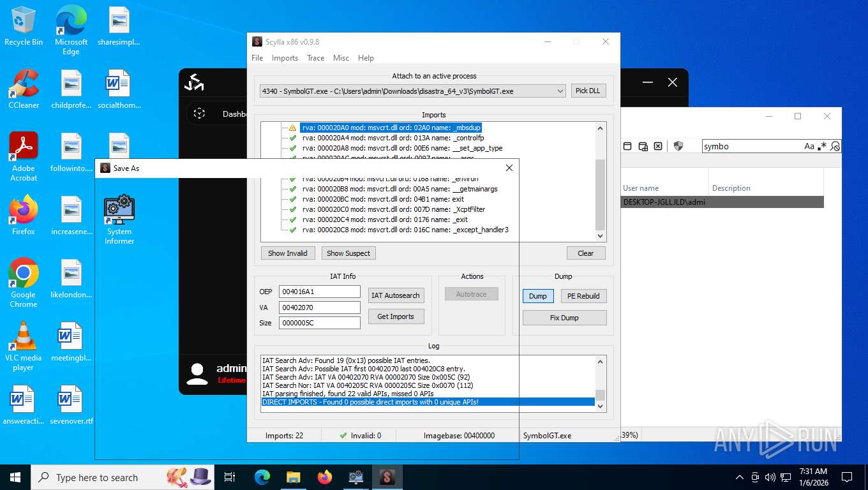The height and width of the screenshot is (490, 868).
Task: Open the Imports menu in Scylla
Action: (x=285, y=58)
